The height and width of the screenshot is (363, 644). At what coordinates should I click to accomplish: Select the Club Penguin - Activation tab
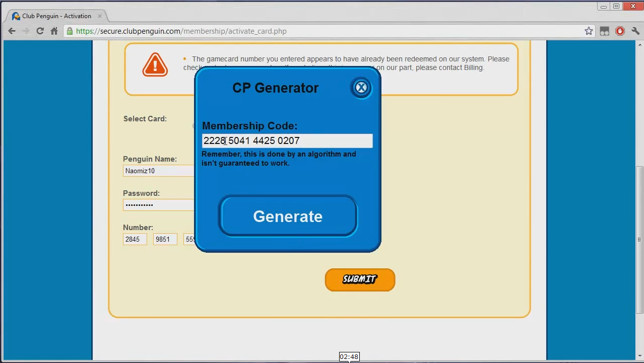56,16
